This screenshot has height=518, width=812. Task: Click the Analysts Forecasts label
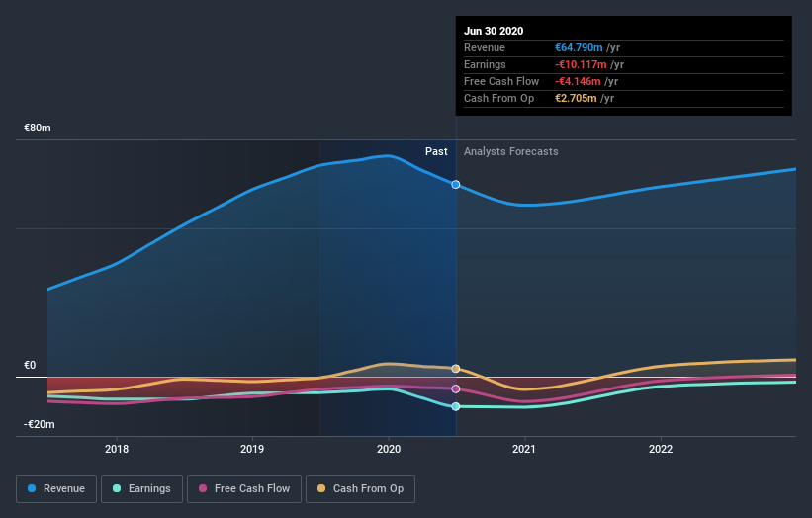tap(511, 151)
